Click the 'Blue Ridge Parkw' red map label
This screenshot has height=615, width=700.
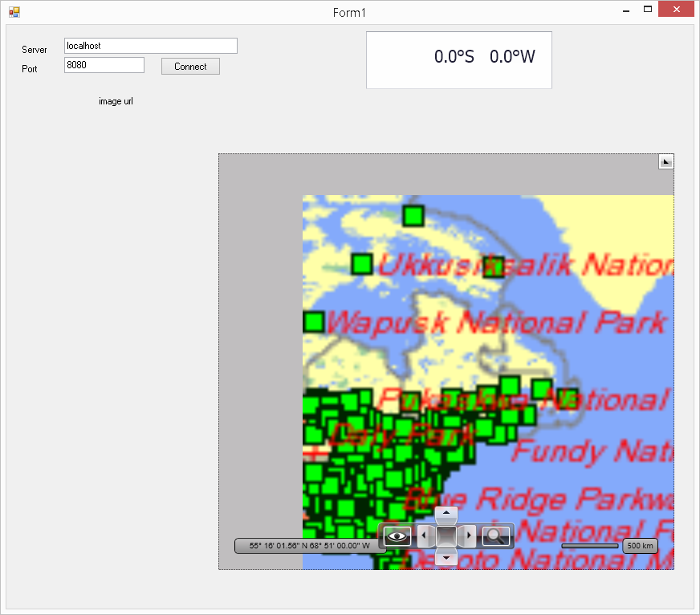click(x=539, y=499)
